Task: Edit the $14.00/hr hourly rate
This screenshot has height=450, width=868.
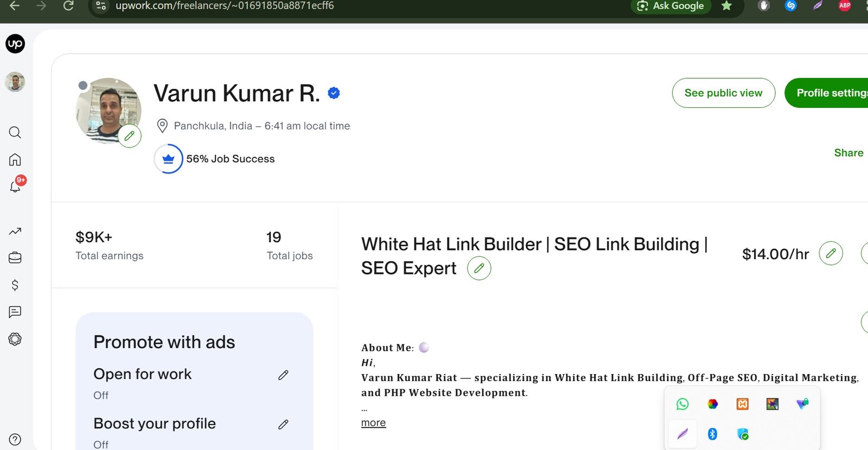Action: point(831,253)
